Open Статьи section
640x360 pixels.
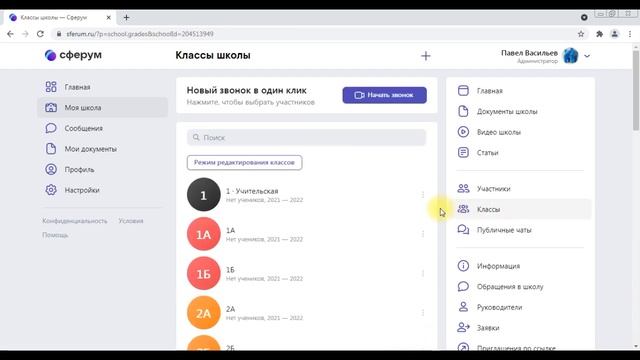coord(478,153)
